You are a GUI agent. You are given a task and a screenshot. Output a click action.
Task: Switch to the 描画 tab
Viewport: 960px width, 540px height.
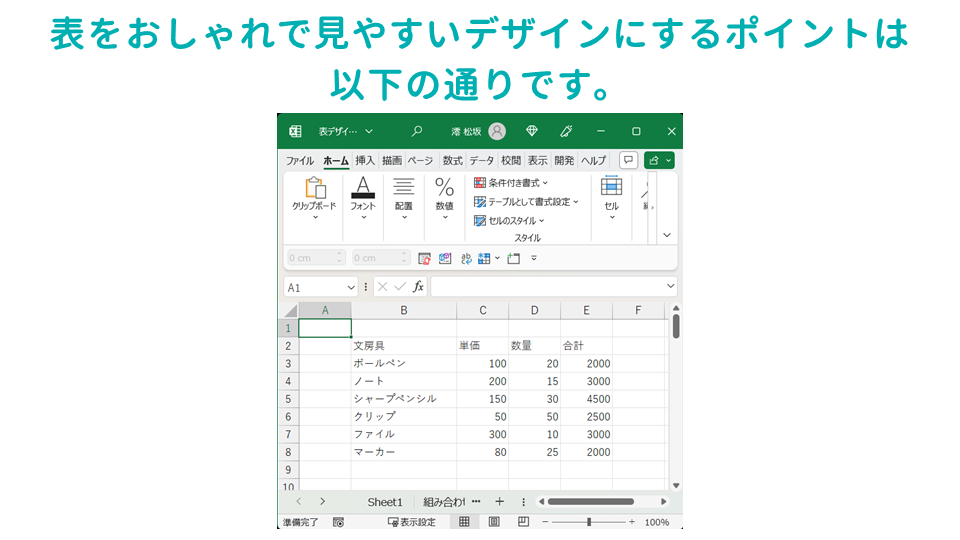point(392,160)
